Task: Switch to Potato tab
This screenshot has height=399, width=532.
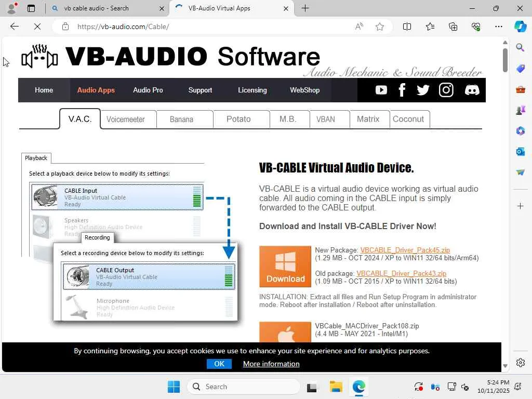Action: tap(238, 119)
